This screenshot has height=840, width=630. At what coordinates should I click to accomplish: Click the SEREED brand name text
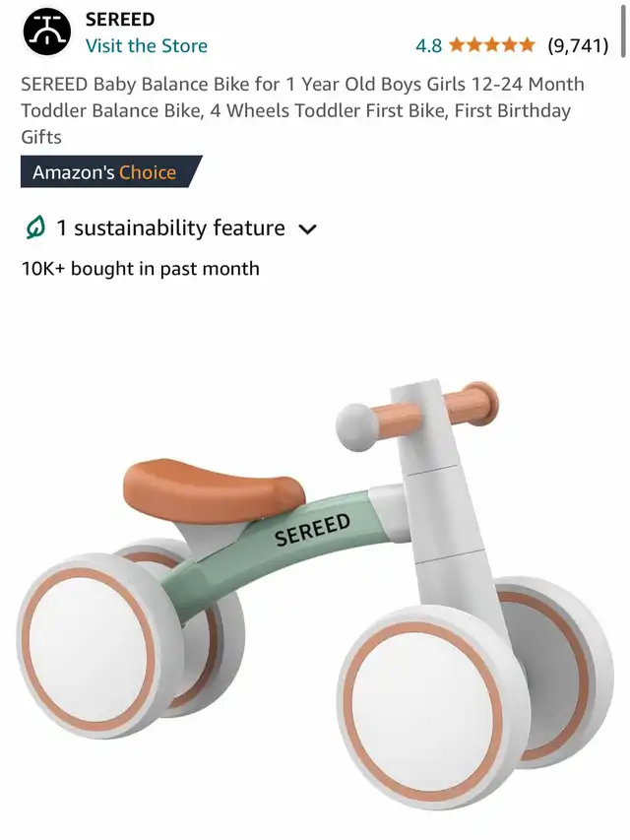point(120,20)
